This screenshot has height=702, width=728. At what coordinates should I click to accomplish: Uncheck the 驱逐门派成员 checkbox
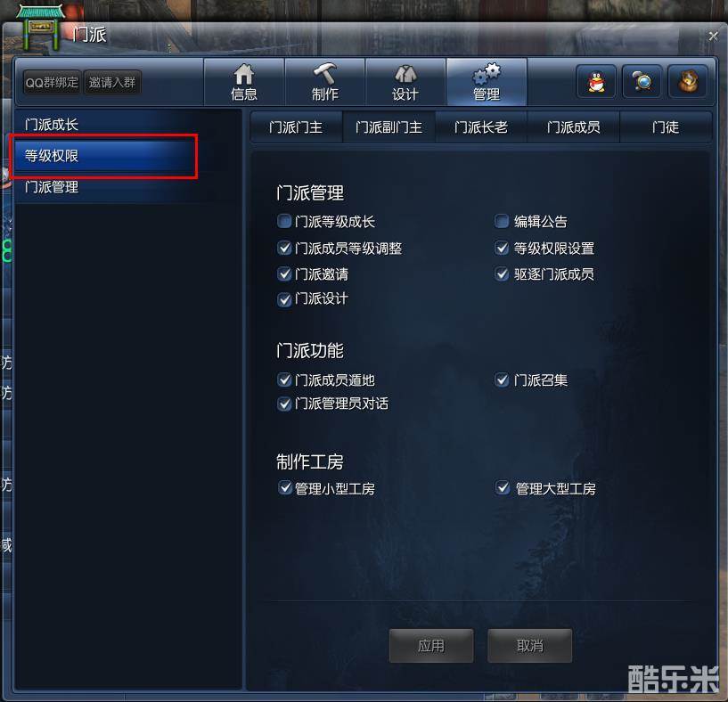tap(502, 273)
